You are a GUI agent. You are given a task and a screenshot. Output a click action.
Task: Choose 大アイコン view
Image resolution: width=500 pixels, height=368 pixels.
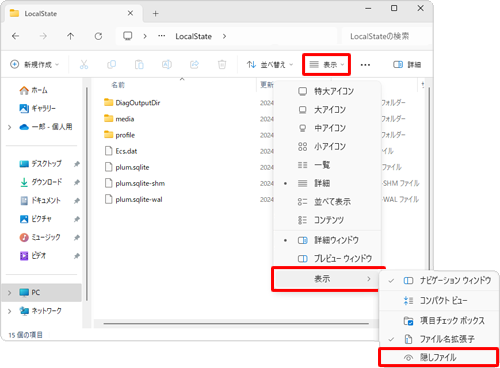pyautogui.click(x=327, y=110)
